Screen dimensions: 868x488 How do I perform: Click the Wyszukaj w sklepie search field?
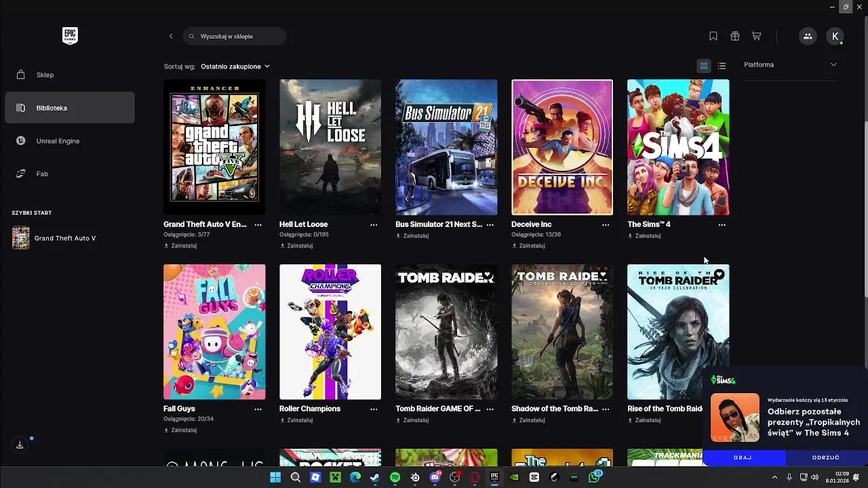[x=235, y=36]
